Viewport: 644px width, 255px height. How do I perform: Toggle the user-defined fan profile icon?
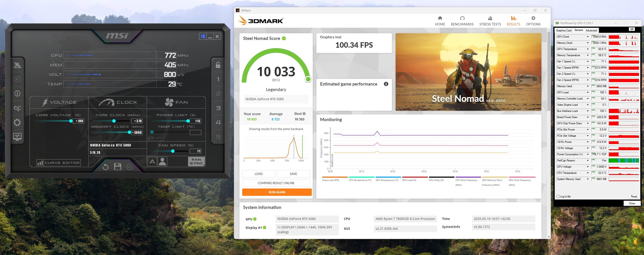162,162
